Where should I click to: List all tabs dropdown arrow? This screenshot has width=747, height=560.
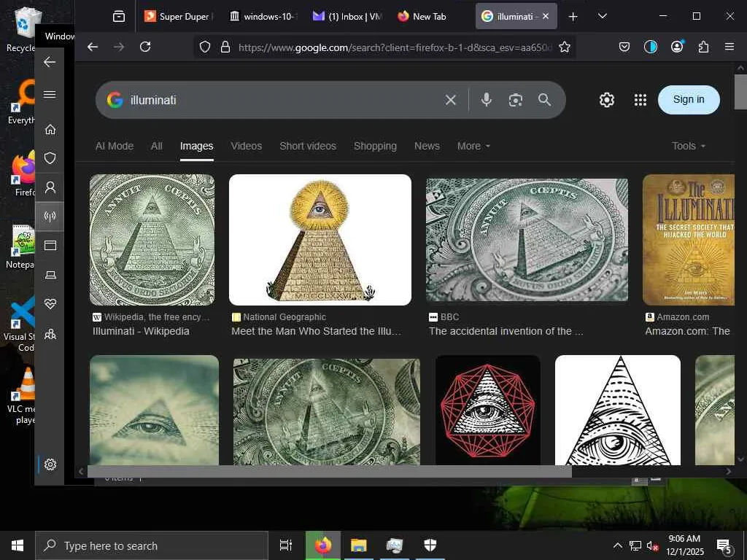(602, 16)
